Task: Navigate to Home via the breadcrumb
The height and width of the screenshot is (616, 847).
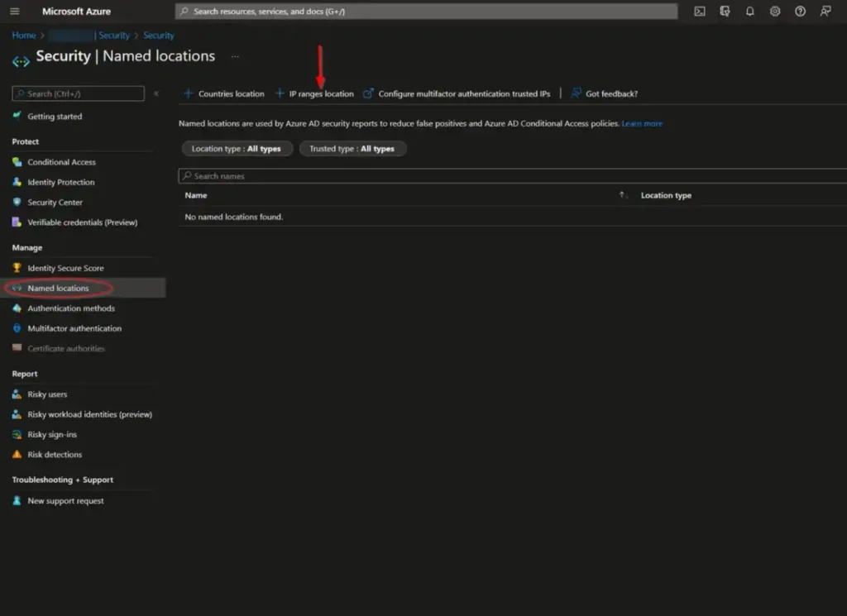Action: coord(22,35)
